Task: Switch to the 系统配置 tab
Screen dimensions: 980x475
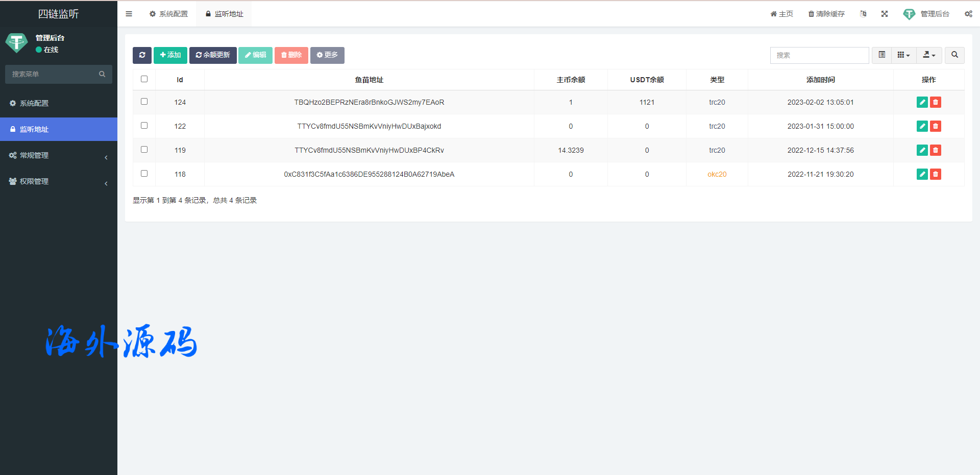Action: click(168, 14)
